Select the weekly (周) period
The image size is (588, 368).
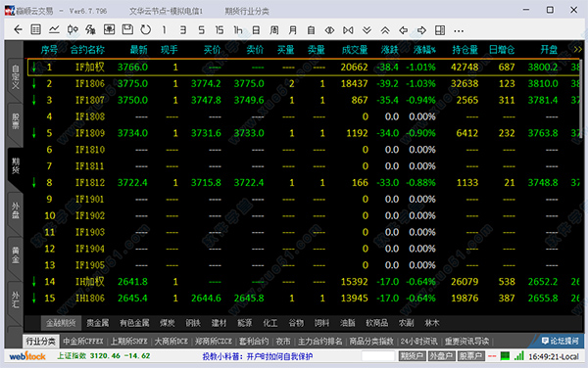pyautogui.click(x=274, y=30)
